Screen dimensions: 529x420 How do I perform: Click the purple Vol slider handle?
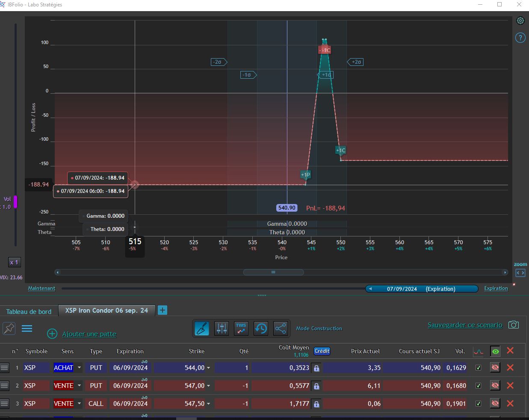tap(15, 202)
